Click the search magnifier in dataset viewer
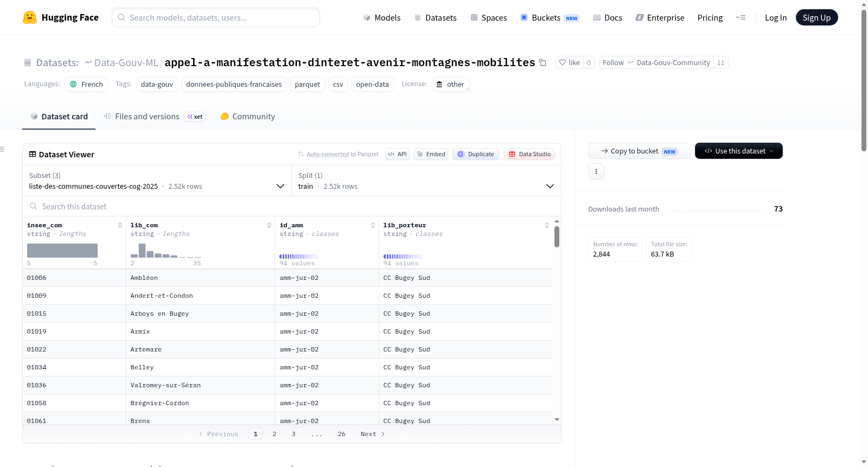Image resolution: width=868 pixels, height=467 pixels. pos(34,207)
